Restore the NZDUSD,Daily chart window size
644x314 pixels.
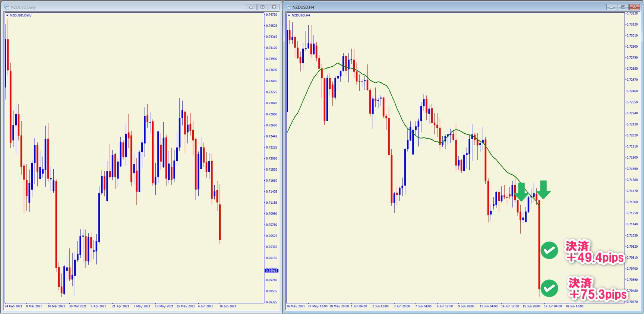(262, 7)
